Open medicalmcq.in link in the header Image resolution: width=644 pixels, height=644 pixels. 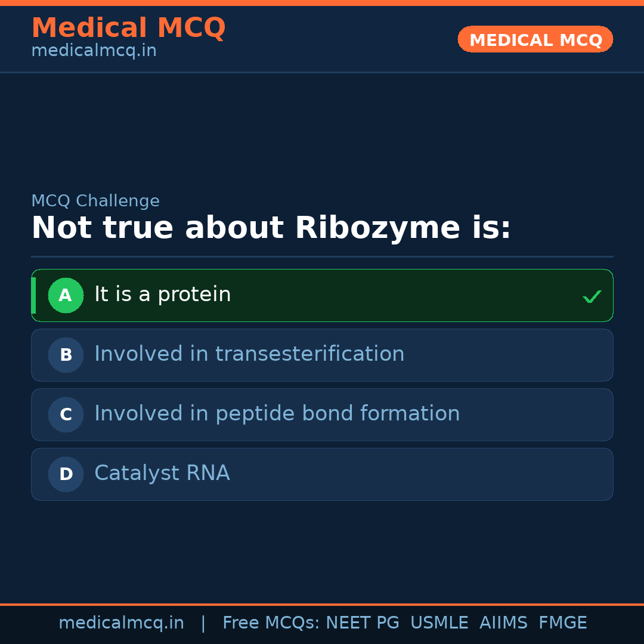94,51
